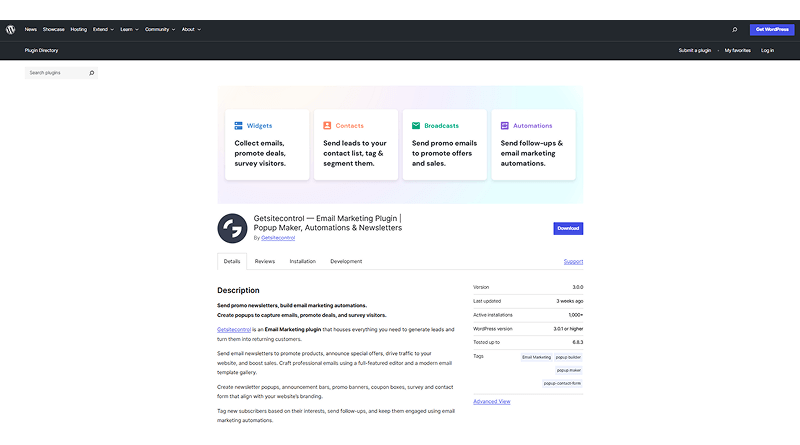Click the Automations card icon
The height and width of the screenshot is (445, 800).
click(x=505, y=126)
